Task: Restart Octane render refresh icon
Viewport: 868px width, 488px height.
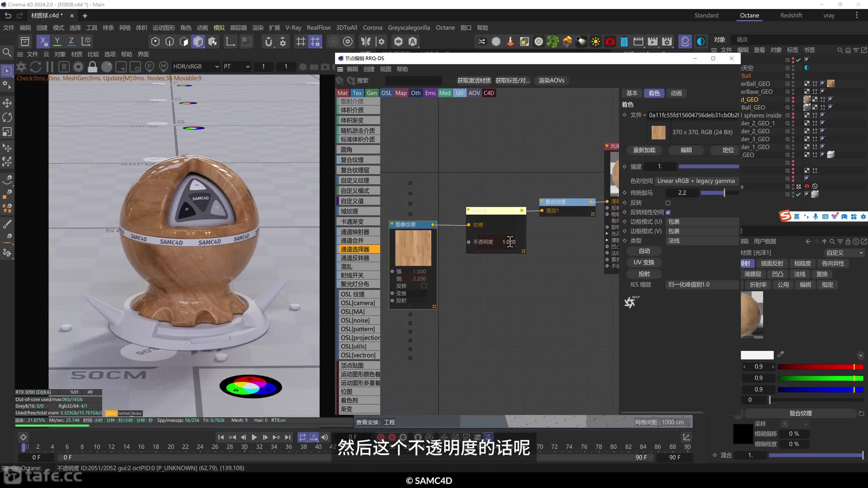Action: click(x=35, y=67)
